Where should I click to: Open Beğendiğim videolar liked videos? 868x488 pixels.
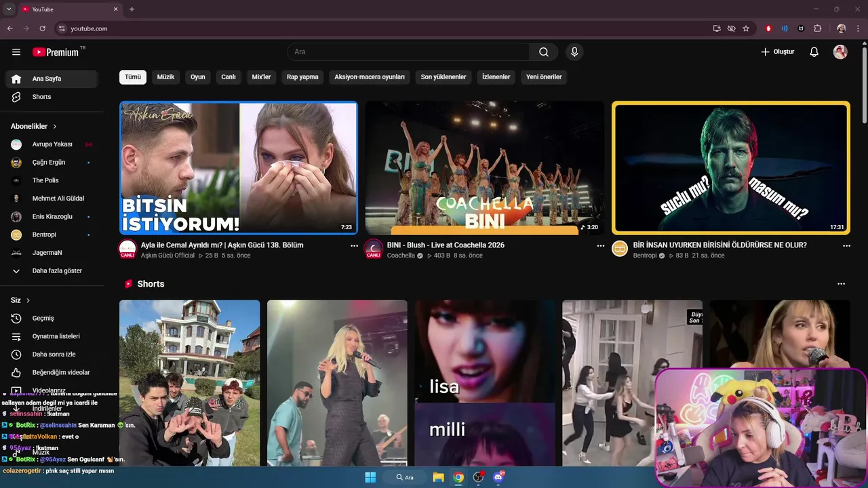pos(52,373)
